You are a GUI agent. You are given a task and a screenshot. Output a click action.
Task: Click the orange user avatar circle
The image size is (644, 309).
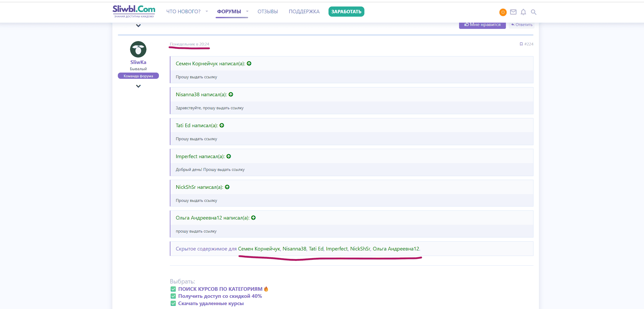tap(503, 12)
